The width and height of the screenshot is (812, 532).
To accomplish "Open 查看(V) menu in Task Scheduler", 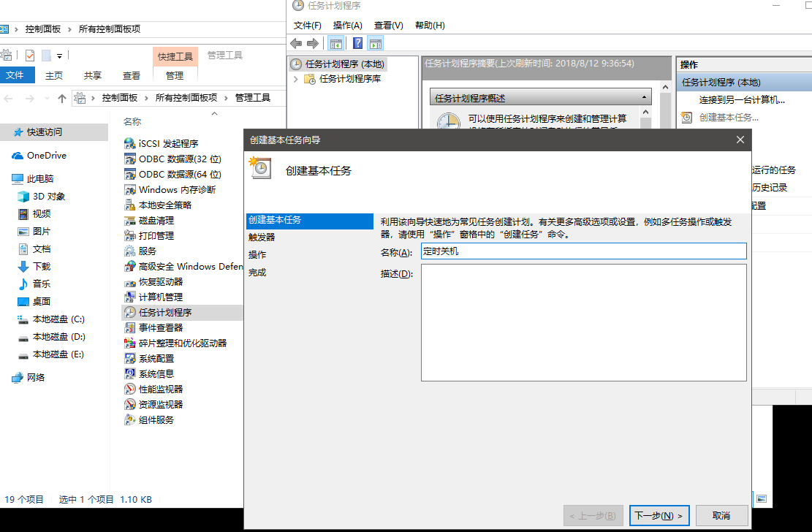I will point(388,26).
